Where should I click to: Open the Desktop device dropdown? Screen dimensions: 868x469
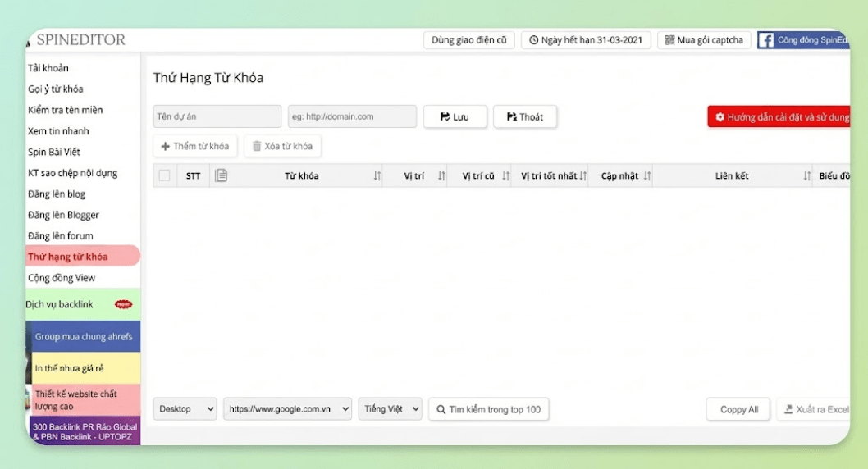coord(185,409)
